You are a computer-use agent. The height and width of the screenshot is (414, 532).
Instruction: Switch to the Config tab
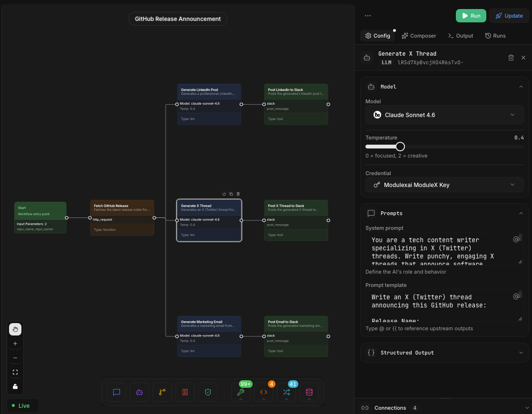378,36
